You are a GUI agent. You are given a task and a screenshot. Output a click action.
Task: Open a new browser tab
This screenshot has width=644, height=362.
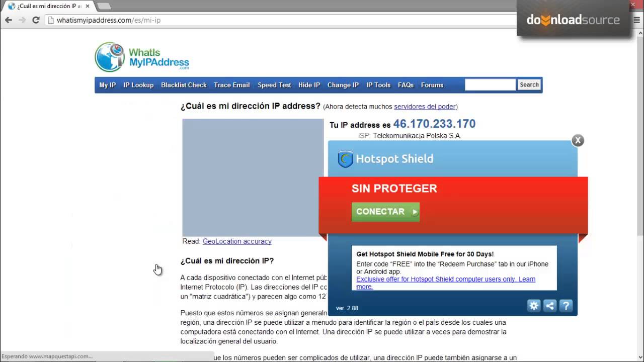click(x=103, y=6)
